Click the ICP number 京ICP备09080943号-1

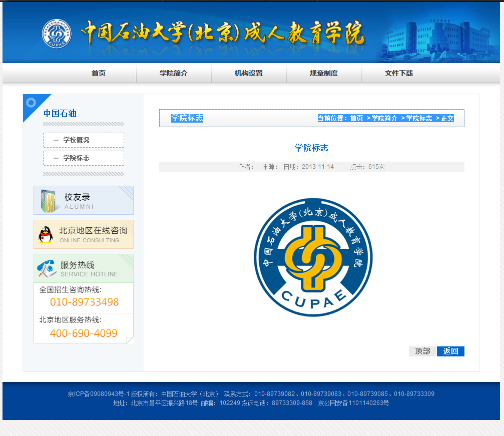tap(99, 394)
